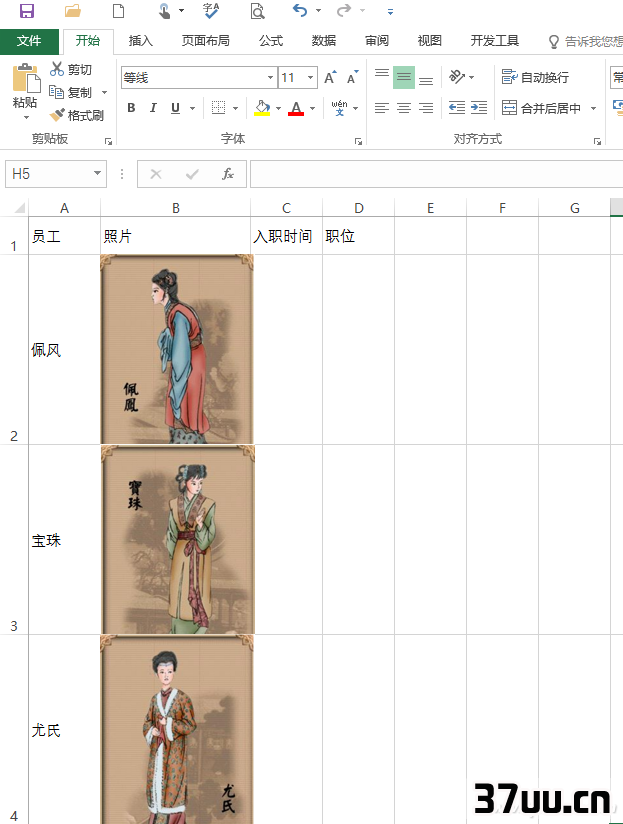Apply red font color

click(x=296, y=108)
